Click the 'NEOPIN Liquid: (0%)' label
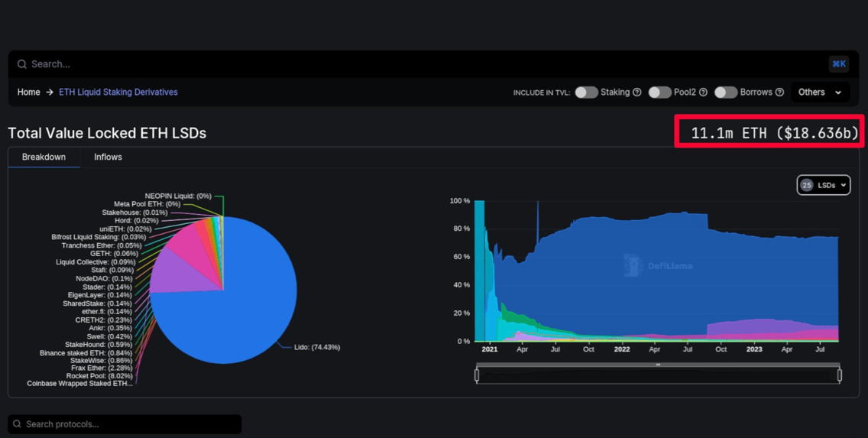This screenshot has width=868, height=438. pyautogui.click(x=178, y=196)
